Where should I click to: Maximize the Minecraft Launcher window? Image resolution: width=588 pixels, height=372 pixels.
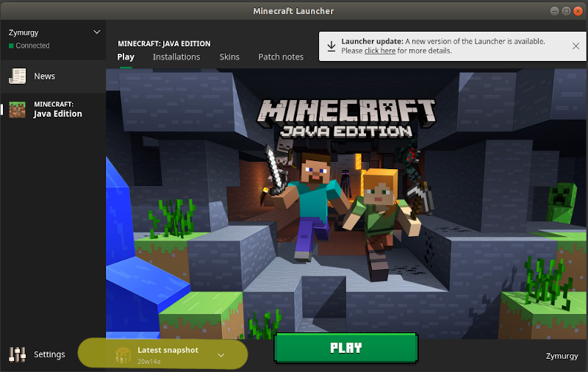566,11
